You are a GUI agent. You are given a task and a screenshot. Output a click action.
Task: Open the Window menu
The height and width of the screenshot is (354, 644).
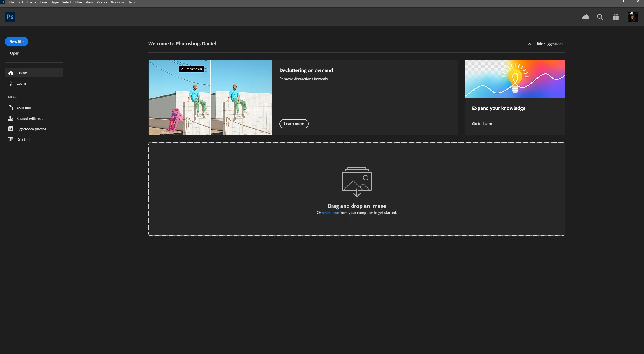click(x=117, y=2)
